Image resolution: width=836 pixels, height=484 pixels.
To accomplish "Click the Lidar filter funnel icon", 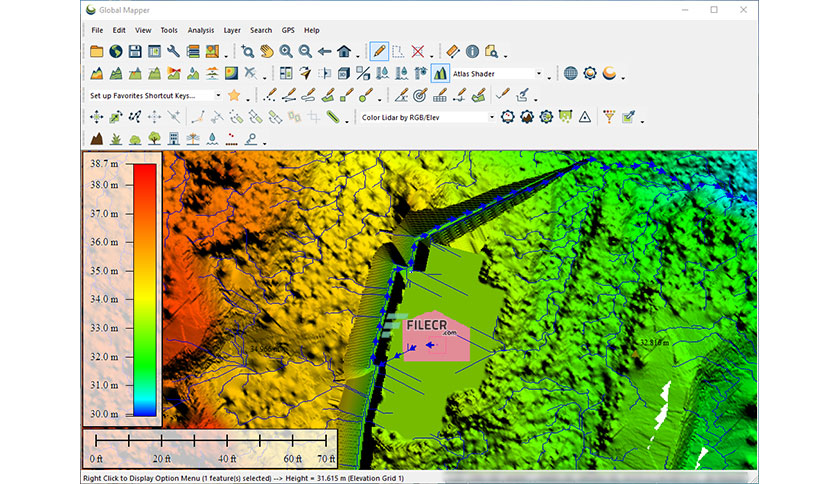I will pos(609,117).
